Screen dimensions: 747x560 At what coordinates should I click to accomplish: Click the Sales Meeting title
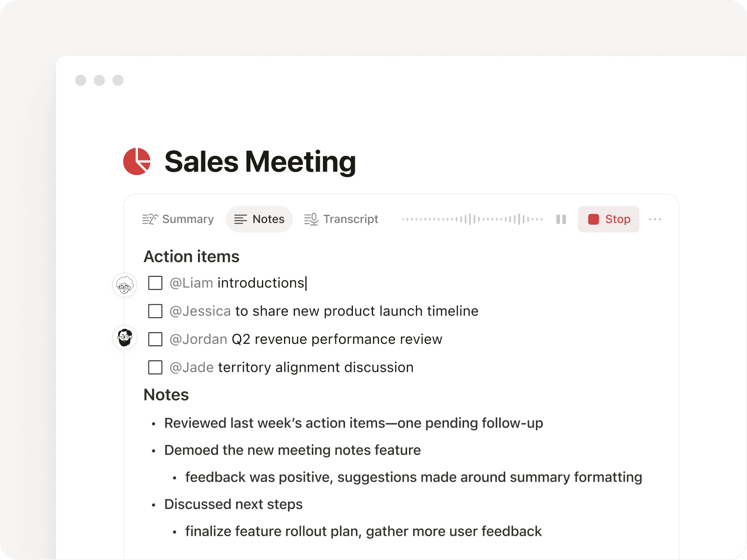pos(260,162)
